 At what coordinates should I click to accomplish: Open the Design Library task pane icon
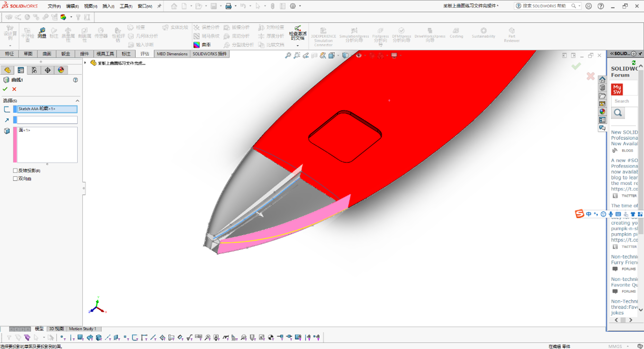tap(602, 88)
